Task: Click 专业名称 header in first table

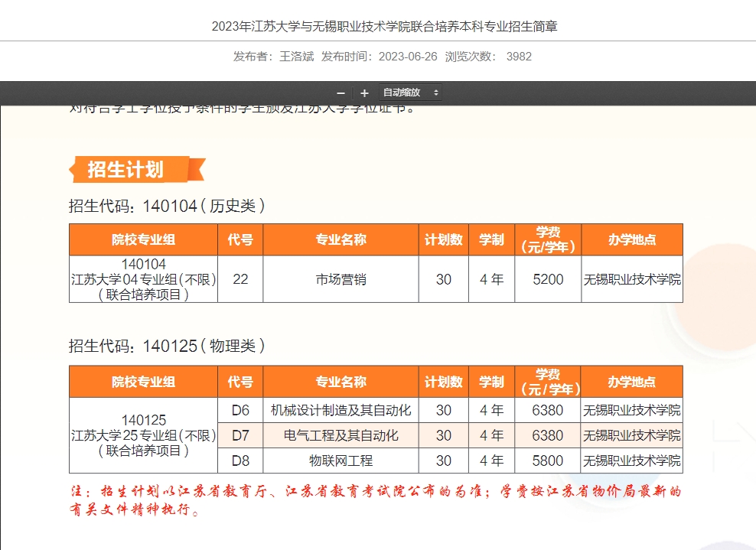Action: pyautogui.click(x=341, y=239)
